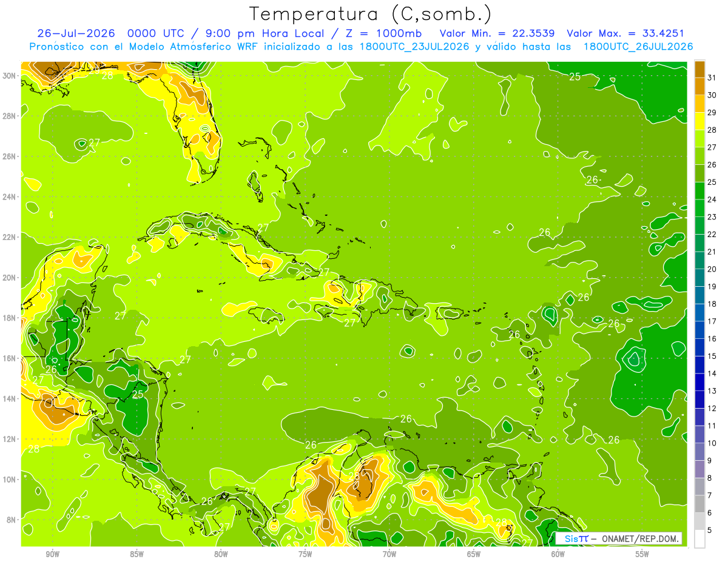Image resolution: width=728 pixels, height=562 pixels.
Task: Click legend value '29' on color scale
Action: click(712, 112)
